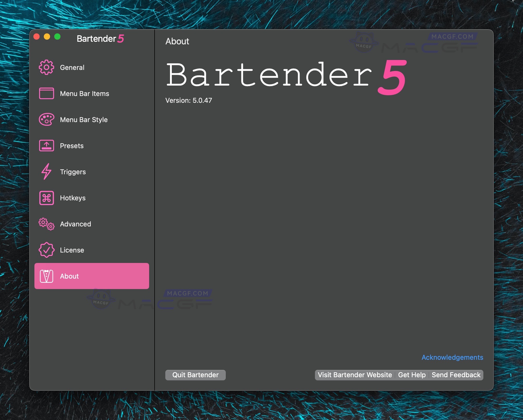Viewport: 523px width, 420px height.
Task: Switch to the Triggers section
Action: click(x=73, y=172)
